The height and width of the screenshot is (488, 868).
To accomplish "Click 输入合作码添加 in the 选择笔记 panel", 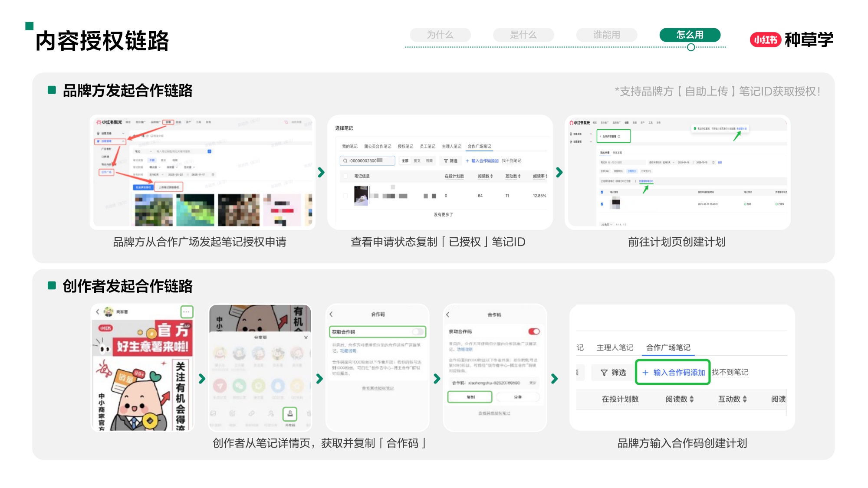I will tap(482, 161).
